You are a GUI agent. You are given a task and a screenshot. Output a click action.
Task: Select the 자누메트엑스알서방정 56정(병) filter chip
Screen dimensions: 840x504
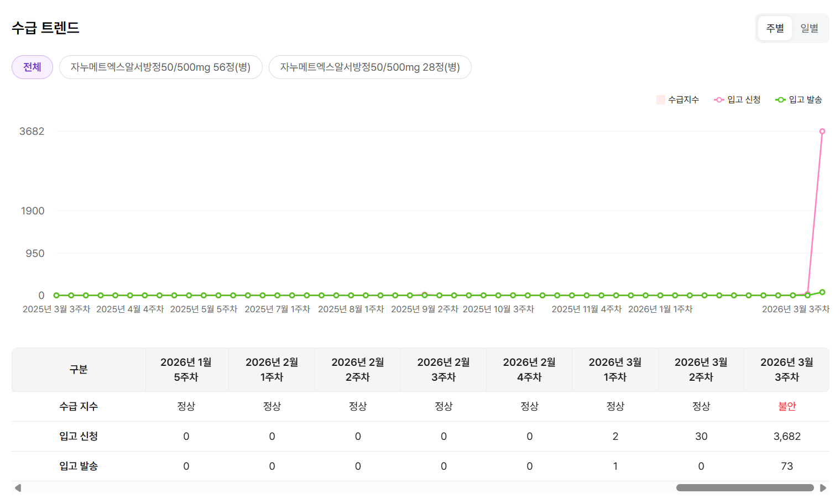tap(160, 67)
